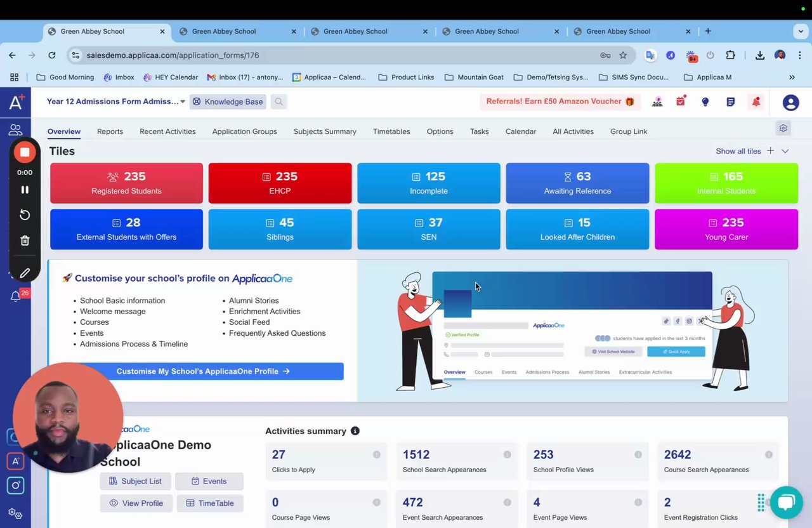812x528 pixels.
Task: Open the red calendar check icon in the header
Action: click(681, 101)
